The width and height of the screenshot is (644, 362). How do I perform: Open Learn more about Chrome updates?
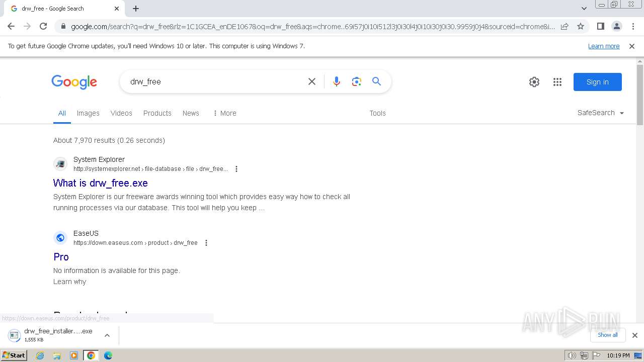click(x=604, y=46)
